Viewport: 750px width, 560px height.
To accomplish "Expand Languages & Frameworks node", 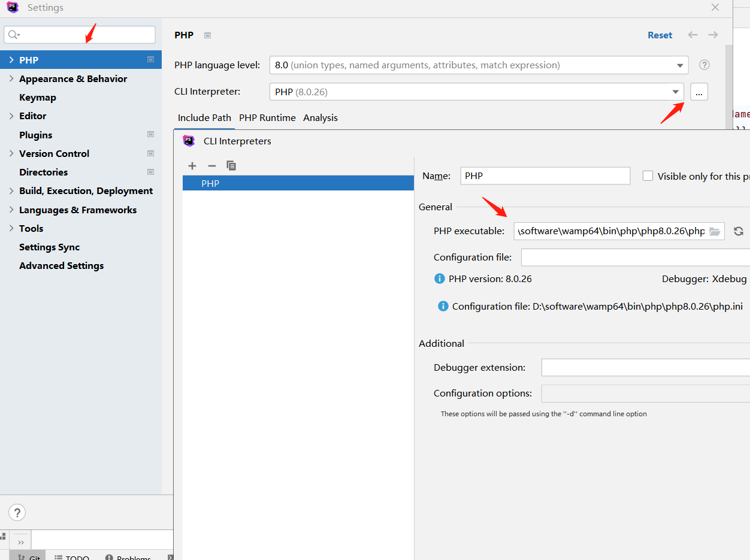I will (x=11, y=210).
